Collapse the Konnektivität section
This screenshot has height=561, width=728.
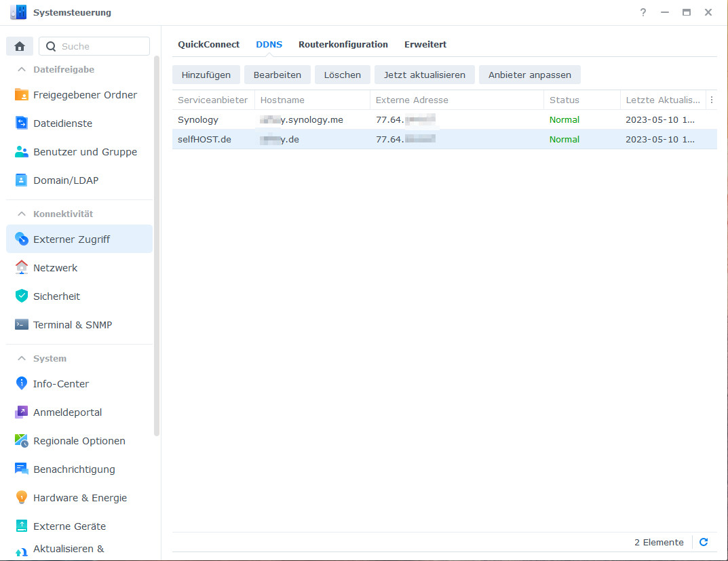(x=22, y=214)
